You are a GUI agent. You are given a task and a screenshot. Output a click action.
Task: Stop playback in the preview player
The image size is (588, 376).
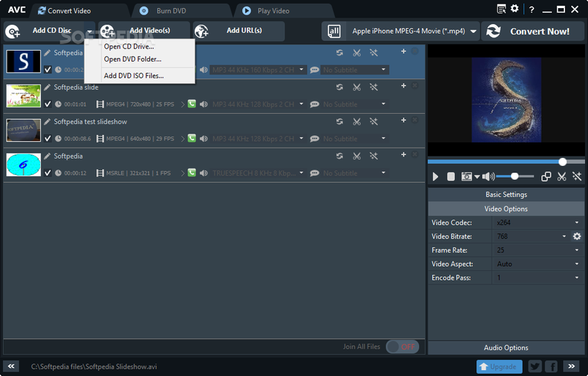pos(451,176)
